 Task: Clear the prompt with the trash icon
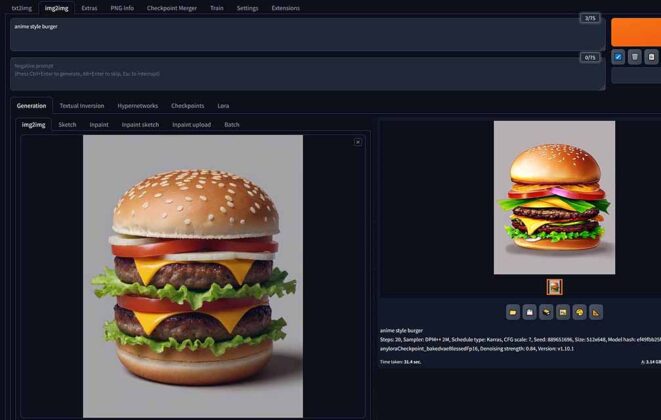pos(635,57)
